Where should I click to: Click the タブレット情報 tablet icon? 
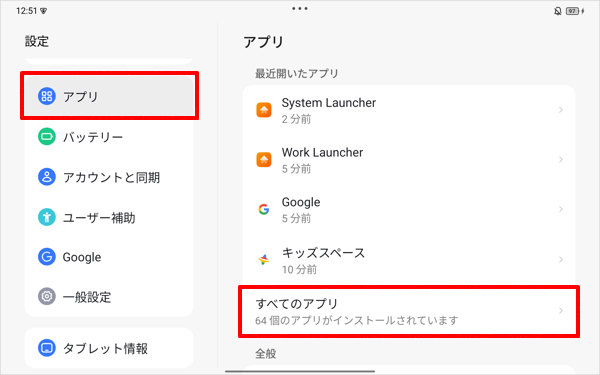(x=47, y=348)
